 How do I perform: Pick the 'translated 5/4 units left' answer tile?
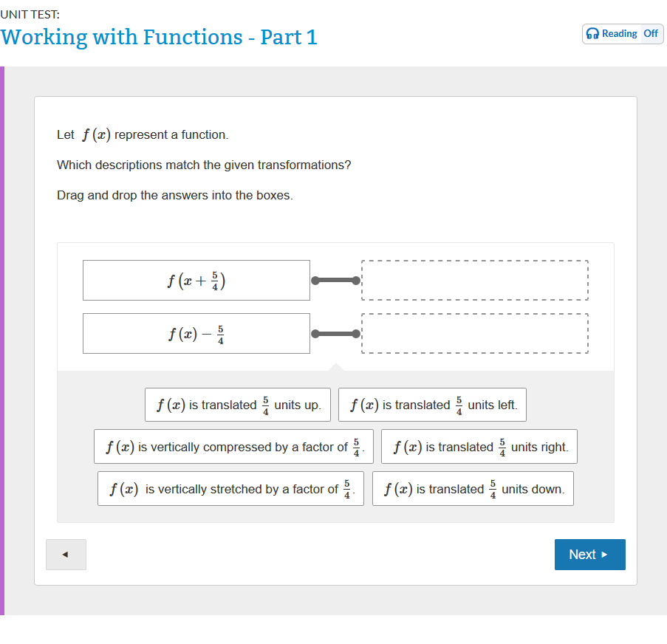pos(432,405)
